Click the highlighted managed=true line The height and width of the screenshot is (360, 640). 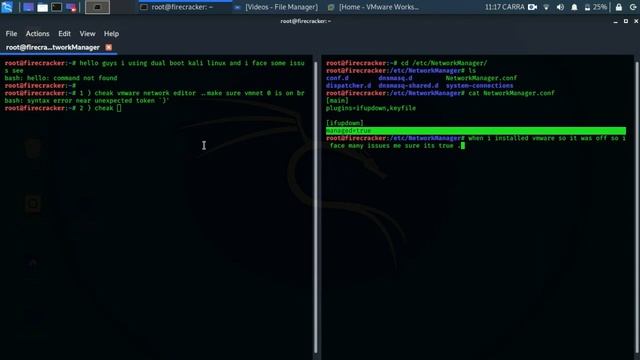[x=476, y=131]
